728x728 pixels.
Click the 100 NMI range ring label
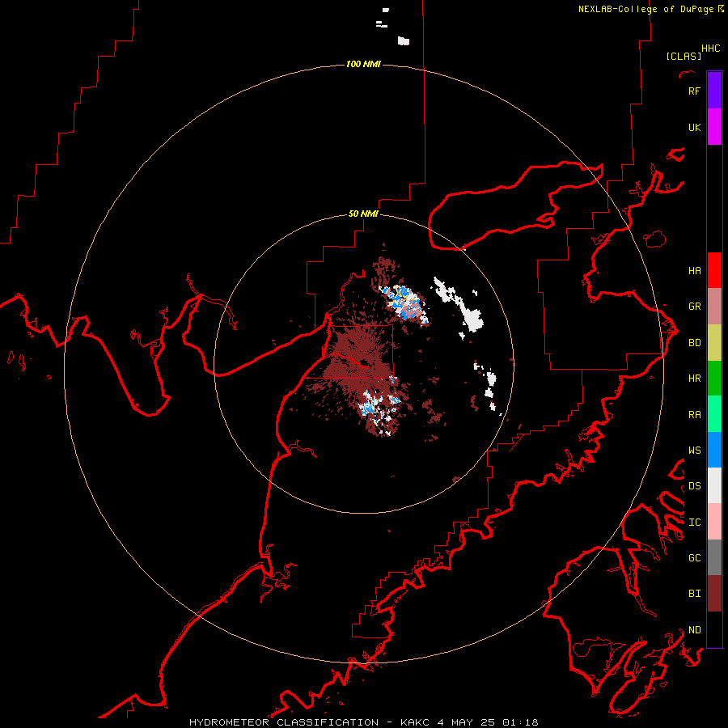coord(363,64)
